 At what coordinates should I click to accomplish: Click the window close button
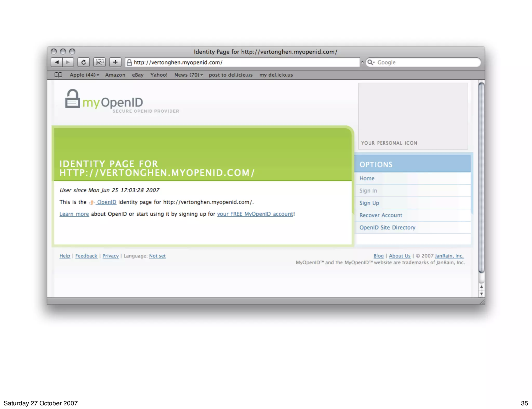pos(54,52)
